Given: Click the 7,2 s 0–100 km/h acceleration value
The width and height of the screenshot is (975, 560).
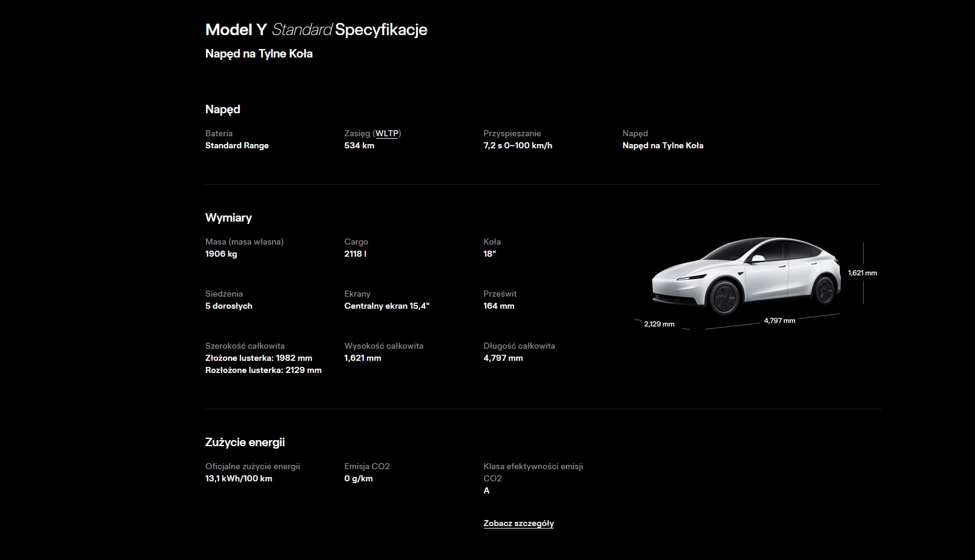Looking at the screenshot, I should click(518, 146).
